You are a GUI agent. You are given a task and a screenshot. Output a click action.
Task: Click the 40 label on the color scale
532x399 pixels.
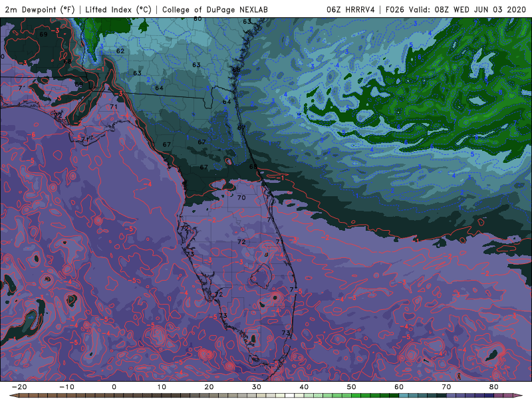304,387
